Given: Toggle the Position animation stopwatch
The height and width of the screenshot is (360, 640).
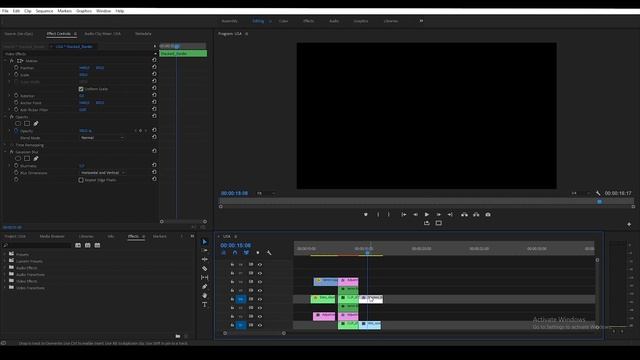Looking at the screenshot, I should [x=16, y=68].
